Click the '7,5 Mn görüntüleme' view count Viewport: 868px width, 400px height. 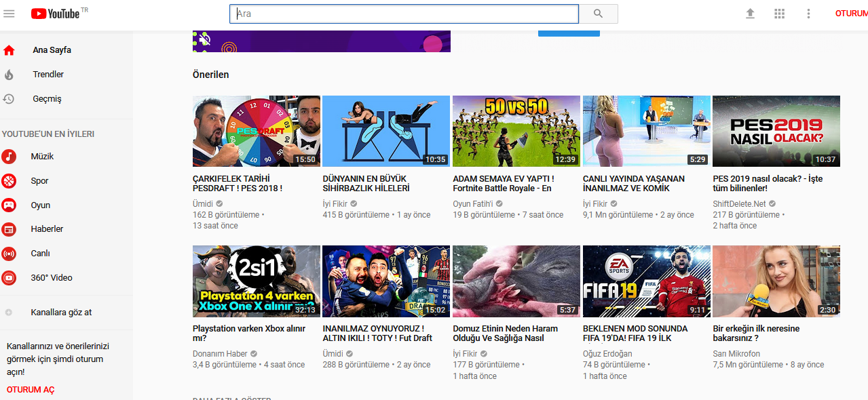[x=748, y=365]
